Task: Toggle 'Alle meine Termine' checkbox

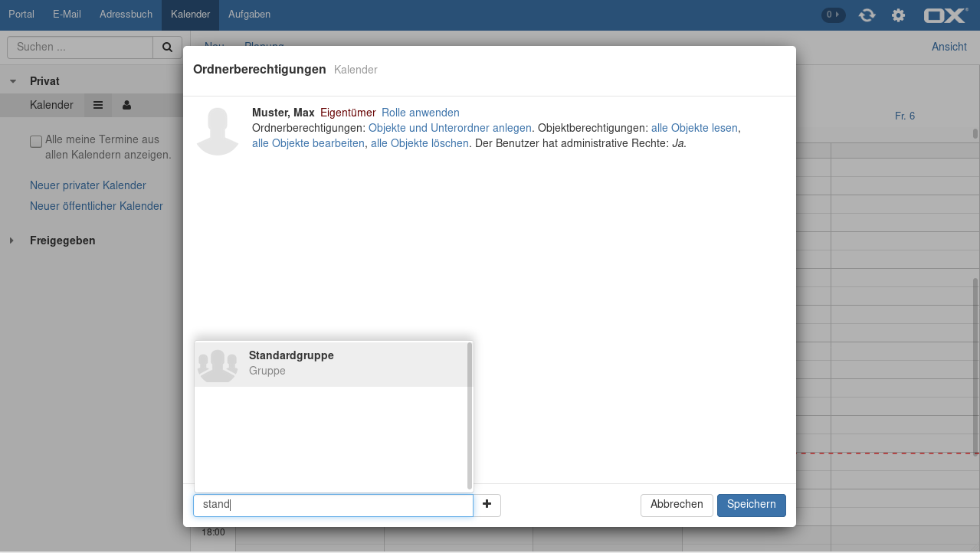Action: (x=36, y=141)
